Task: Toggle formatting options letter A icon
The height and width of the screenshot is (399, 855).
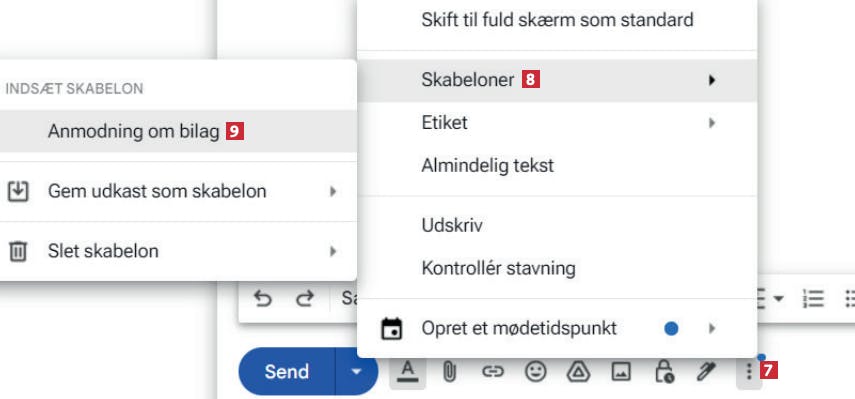Action: pos(407,372)
